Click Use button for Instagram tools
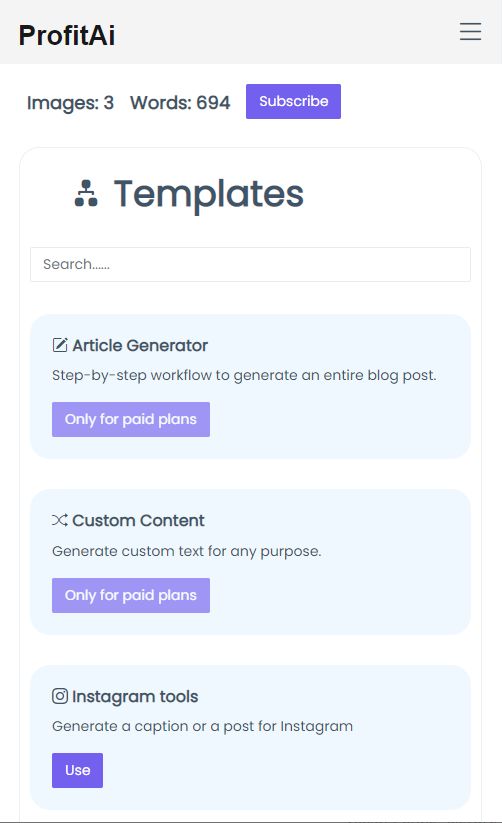The image size is (502, 823). [77, 771]
